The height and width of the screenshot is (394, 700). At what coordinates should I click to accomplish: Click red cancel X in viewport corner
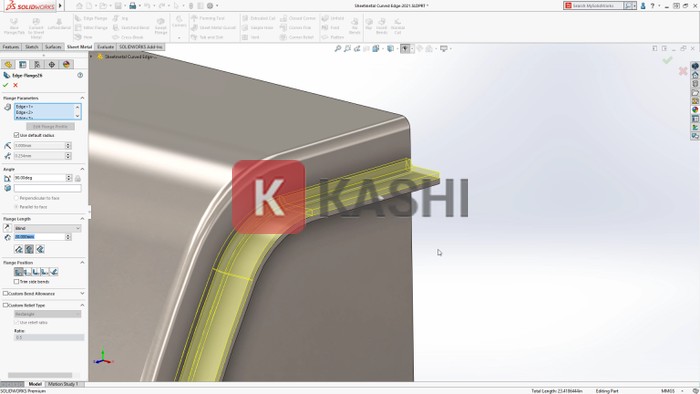(683, 71)
